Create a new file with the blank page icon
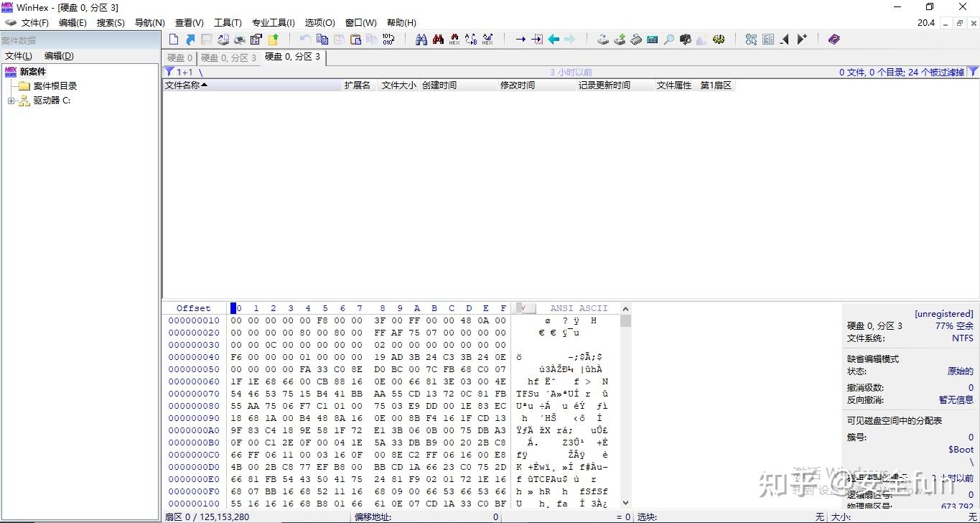The image size is (980, 523). point(174,40)
